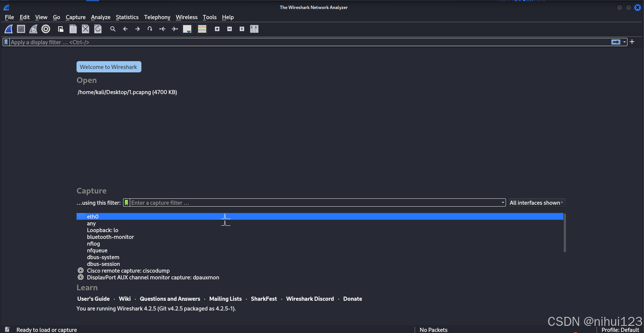Select the dbus-system interface
The image size is (644, 333).
click(x=320, y=257)
